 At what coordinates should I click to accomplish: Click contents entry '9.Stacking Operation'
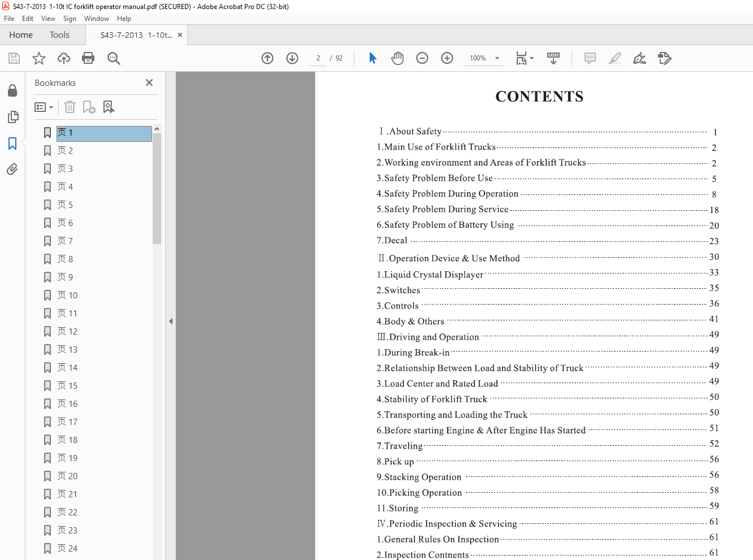click(419, 477)
